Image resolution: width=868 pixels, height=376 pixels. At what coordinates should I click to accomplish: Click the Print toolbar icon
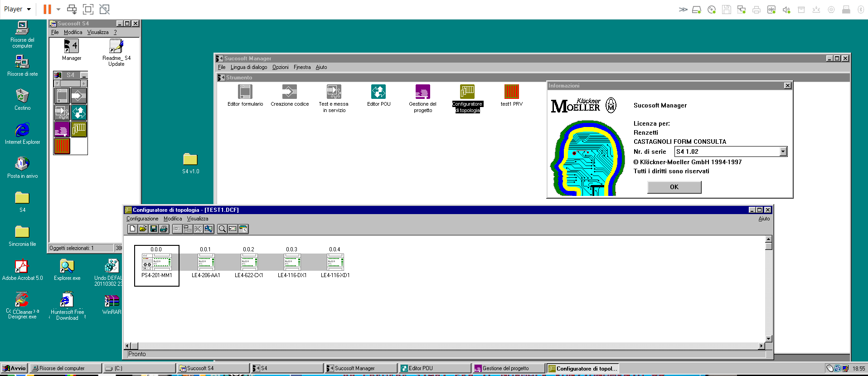click(x=164, y=229)
